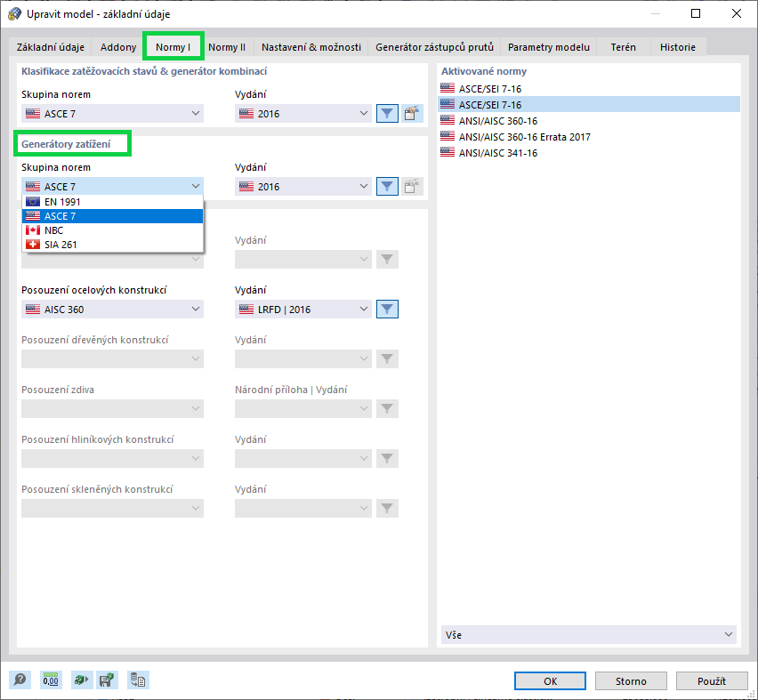Click the green arrow icon in the bottom toolbar

pos(81,680)
